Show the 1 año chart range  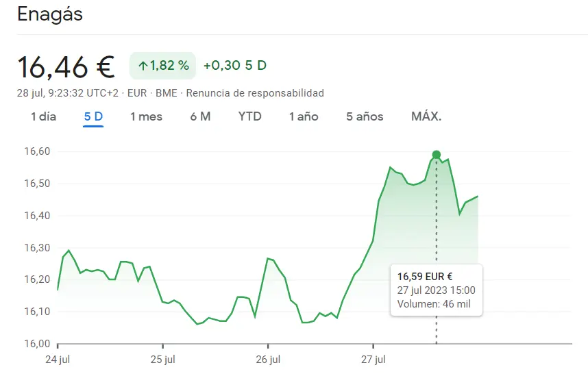pos(304,116)
